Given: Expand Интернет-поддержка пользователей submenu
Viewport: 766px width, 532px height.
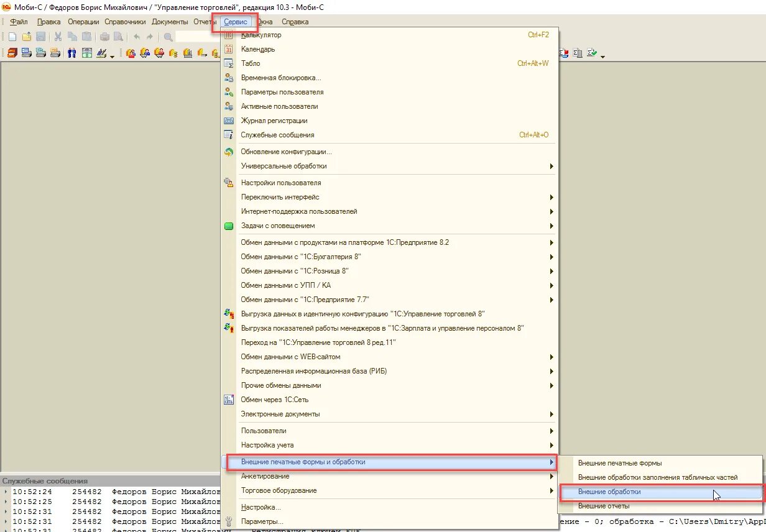Looking at the screenshot, I should coord(390,211).
